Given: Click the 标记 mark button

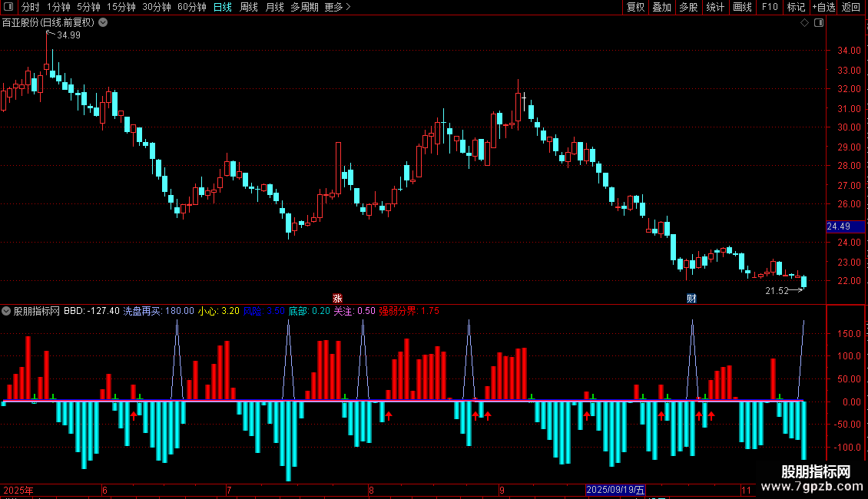Looking at the screenshot, I should pos(796,7).
